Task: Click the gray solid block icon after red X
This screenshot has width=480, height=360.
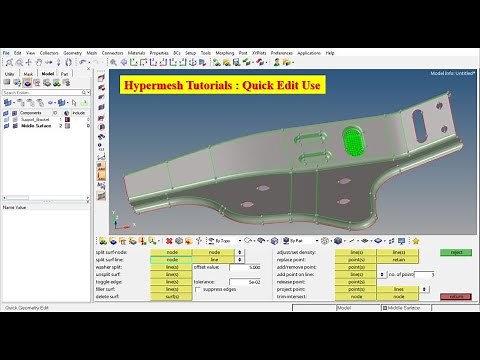Action: click(x=179, y=241)
